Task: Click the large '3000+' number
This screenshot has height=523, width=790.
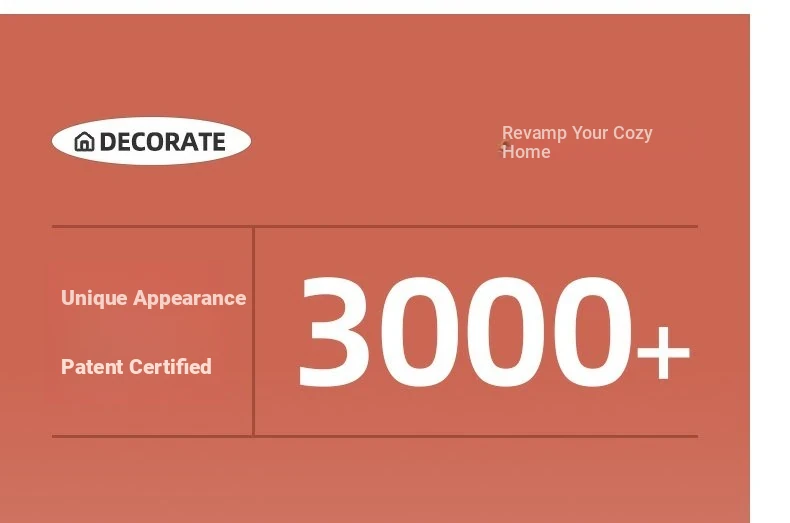Action: click(494, 333)
